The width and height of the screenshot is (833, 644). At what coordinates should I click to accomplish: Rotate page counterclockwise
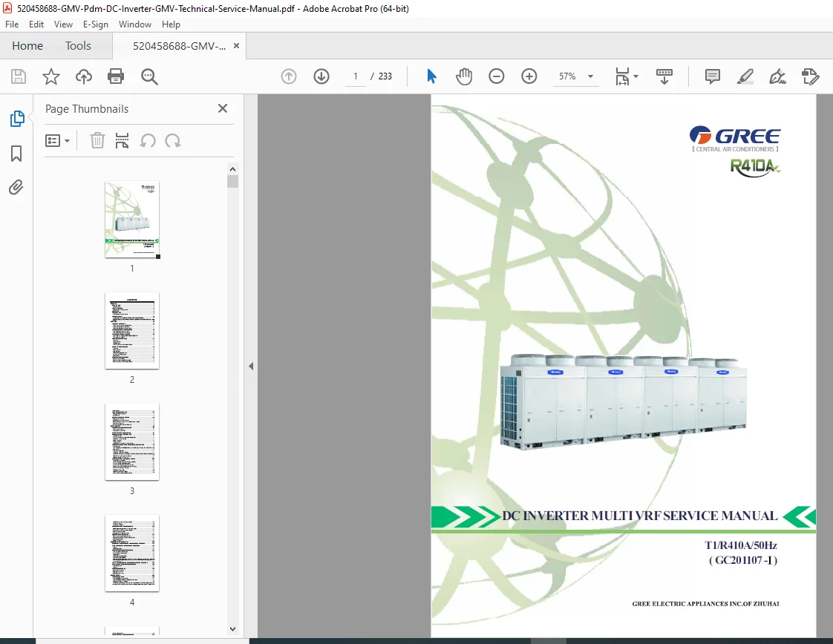148,141
